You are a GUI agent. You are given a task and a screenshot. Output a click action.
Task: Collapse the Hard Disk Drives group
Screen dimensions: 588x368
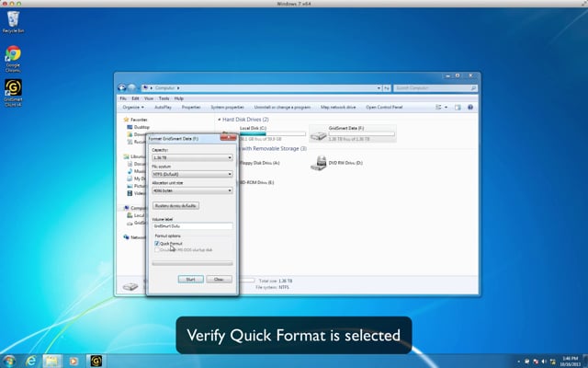[x=220, y=120]
